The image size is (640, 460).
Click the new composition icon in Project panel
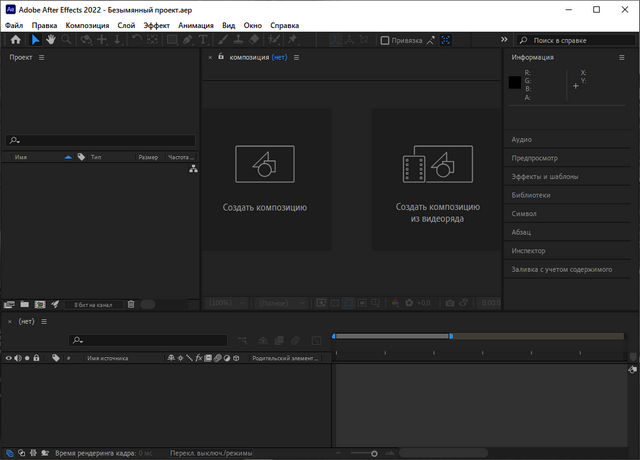(x=40, y=304)
